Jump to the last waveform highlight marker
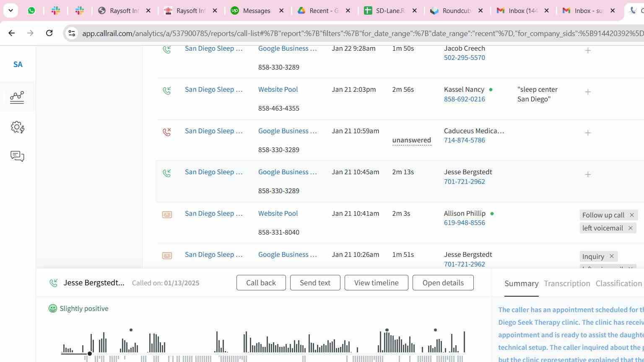644x362 pixels. [x=435, y=330]
